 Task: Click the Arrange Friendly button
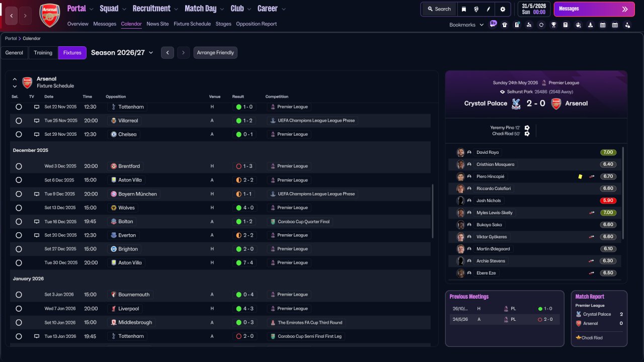[x=215, y=53]
